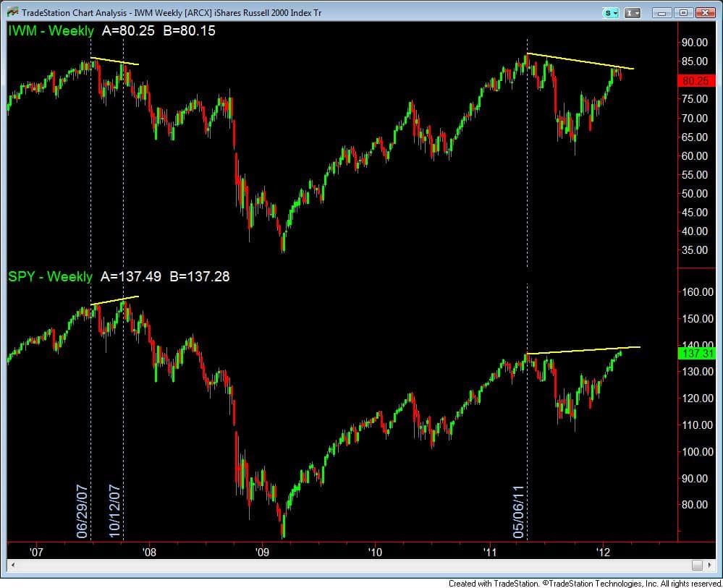Minimize the Chart Analysis window

[x=662, y=12]
